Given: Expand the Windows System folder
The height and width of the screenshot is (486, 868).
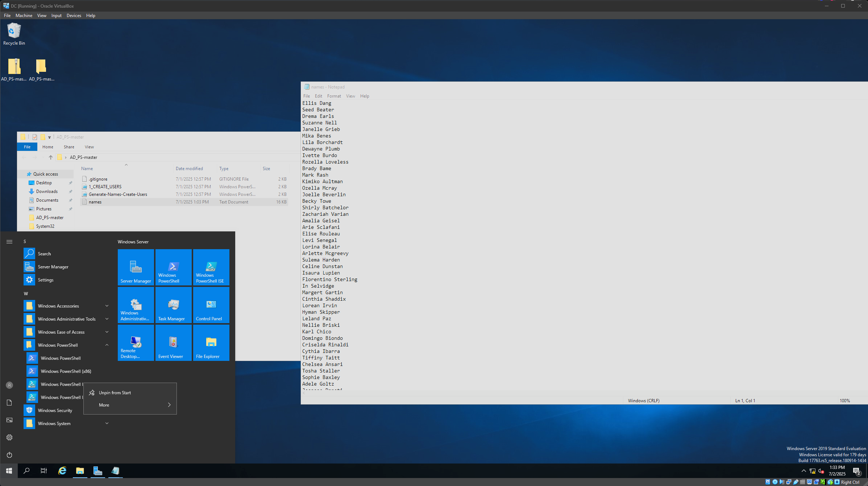Looking at the screenshot, I should (67, 423).
